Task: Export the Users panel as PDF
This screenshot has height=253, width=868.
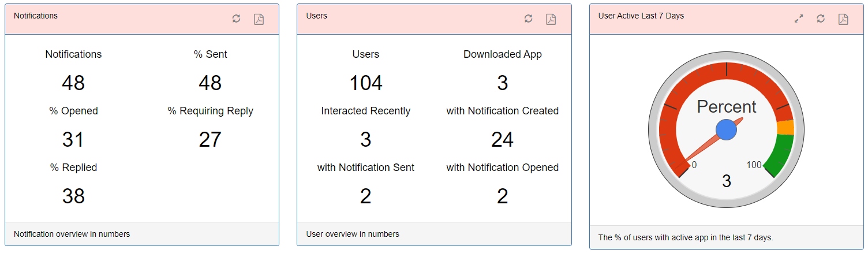Action: coord(551,19)
